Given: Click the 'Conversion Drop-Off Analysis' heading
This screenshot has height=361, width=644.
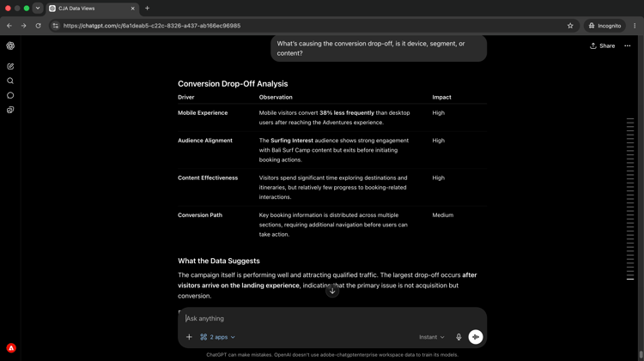Looking at the screenshot, I should click(233, 84).
